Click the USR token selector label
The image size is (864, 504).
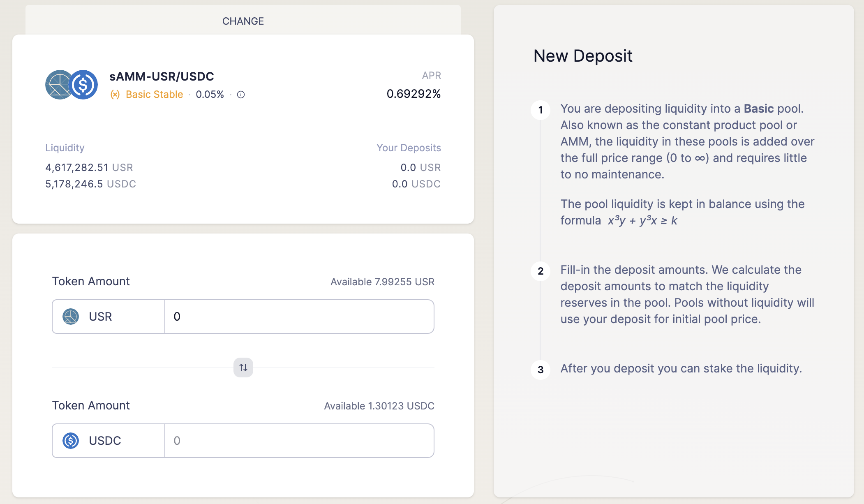tap(100, 317)
